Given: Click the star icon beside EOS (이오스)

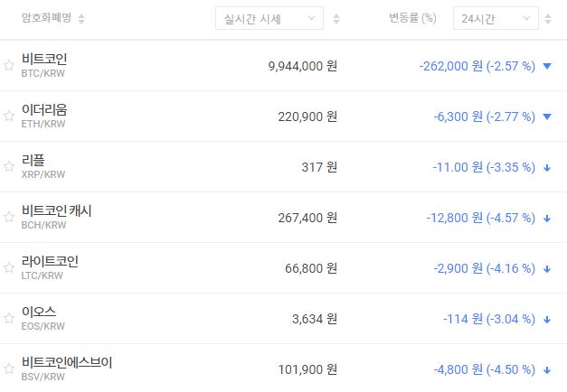Looking at the screenshot, I should point(9,318).
